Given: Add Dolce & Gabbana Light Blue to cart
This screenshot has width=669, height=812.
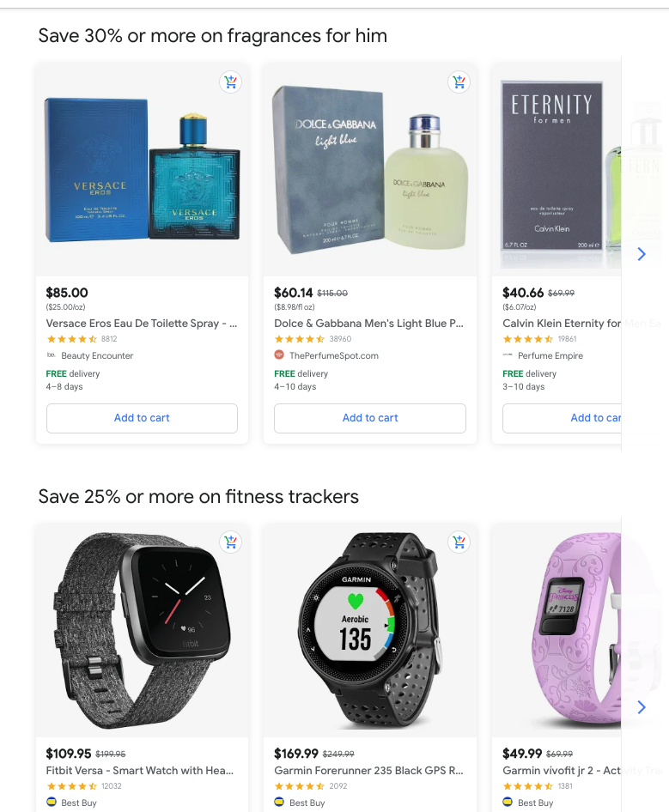Looking at the screenshot, I should coord(370,418).
